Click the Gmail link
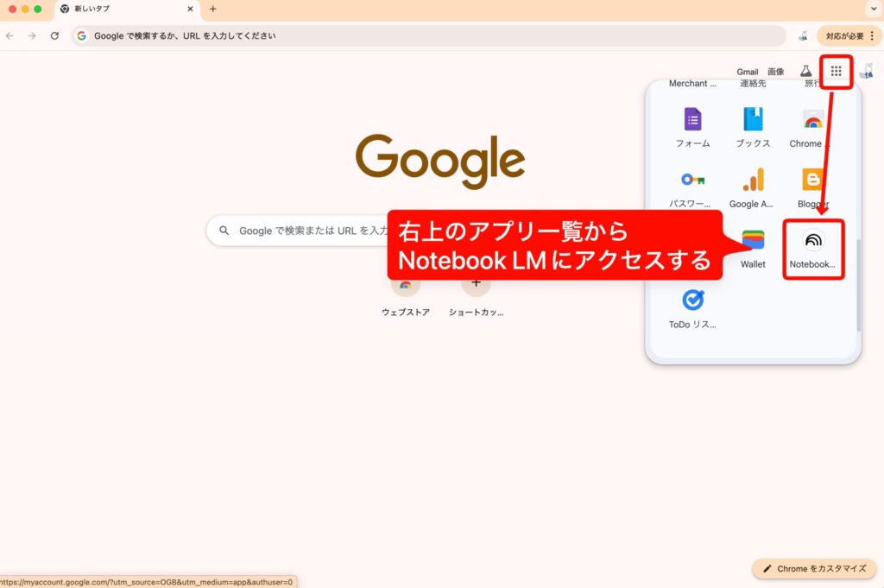The width and height of the screenshot is (884, 588). (x=747, y=72)
